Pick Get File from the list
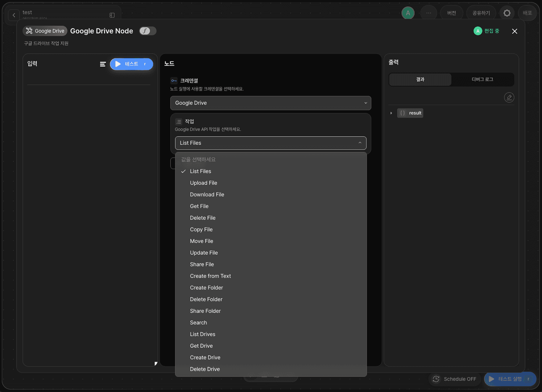Image resolution: width=542 pixels, height=392 pixels. tap(271, 206)
